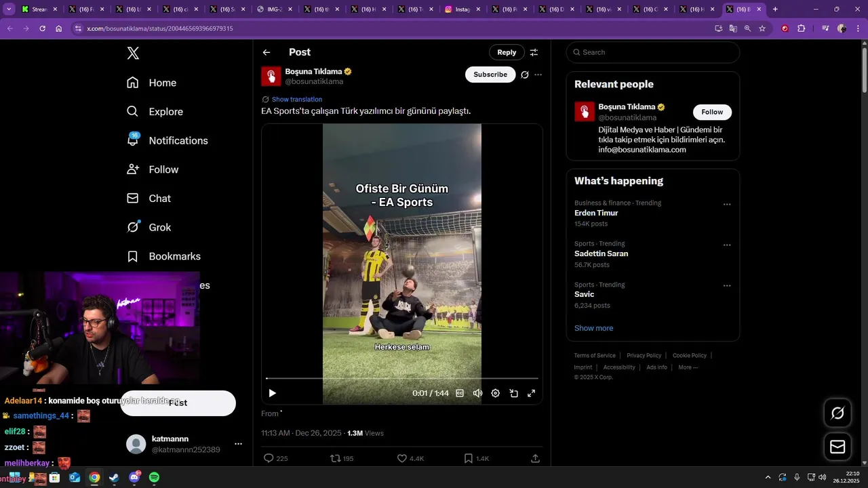Click the X search field
The height and width of the screenshot is (488, 868).
[x=653, y=52]
